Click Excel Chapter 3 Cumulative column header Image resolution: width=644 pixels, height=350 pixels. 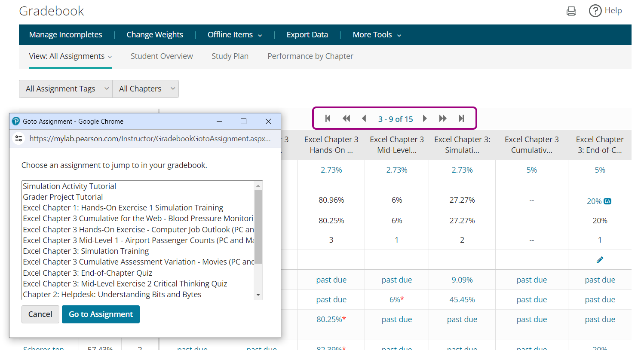pos(532,145)
